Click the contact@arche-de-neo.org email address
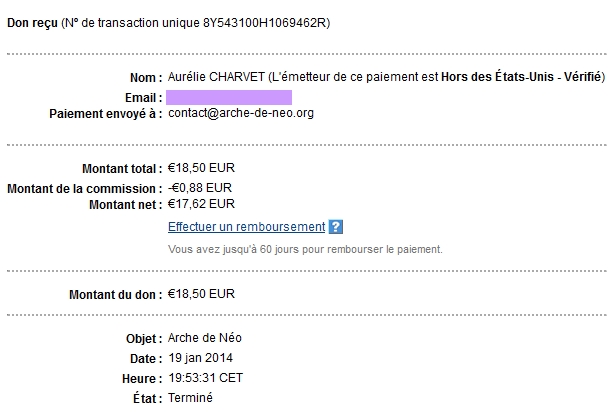Viewport: 615px width, 412px height. click(241, 113)
